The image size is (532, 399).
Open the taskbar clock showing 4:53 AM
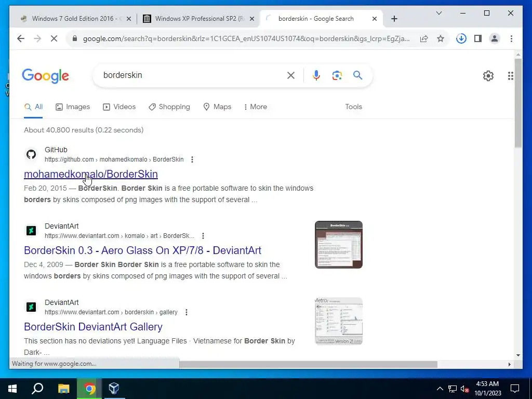click(x=487, y=389)
